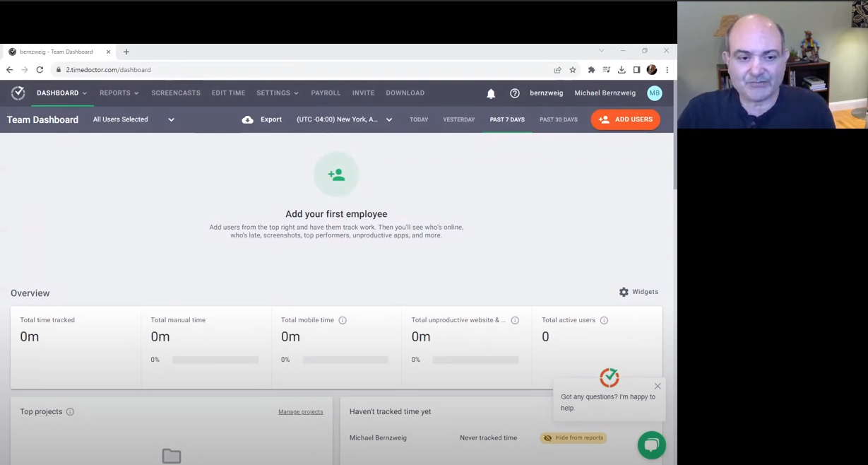Select the Past 7 Days range

pyautogui.click(x=507, y=119)
